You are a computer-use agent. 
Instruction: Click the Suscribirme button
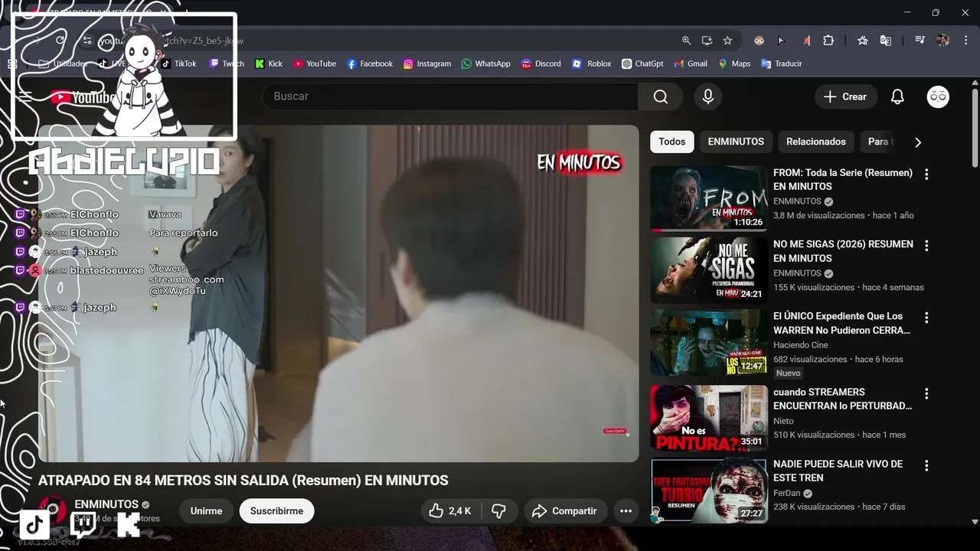pyautogui.click(x=276, y=511)
